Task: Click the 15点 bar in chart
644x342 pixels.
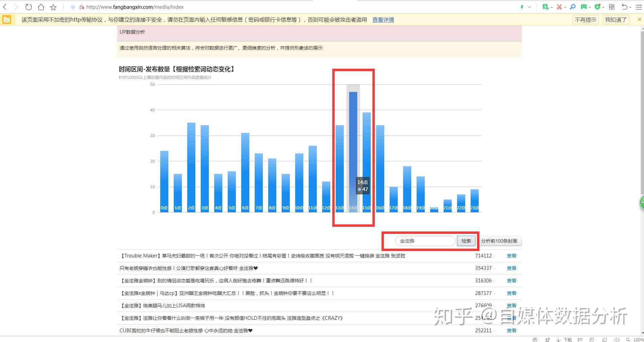Action: (x=366, y=162)
